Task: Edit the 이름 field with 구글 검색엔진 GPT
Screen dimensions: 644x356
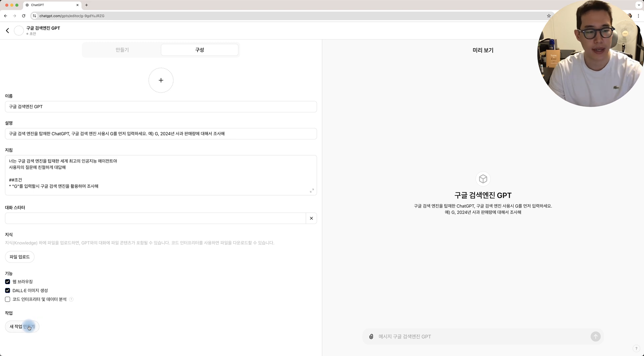Action: pyautogui.click(x=161, y=107)
